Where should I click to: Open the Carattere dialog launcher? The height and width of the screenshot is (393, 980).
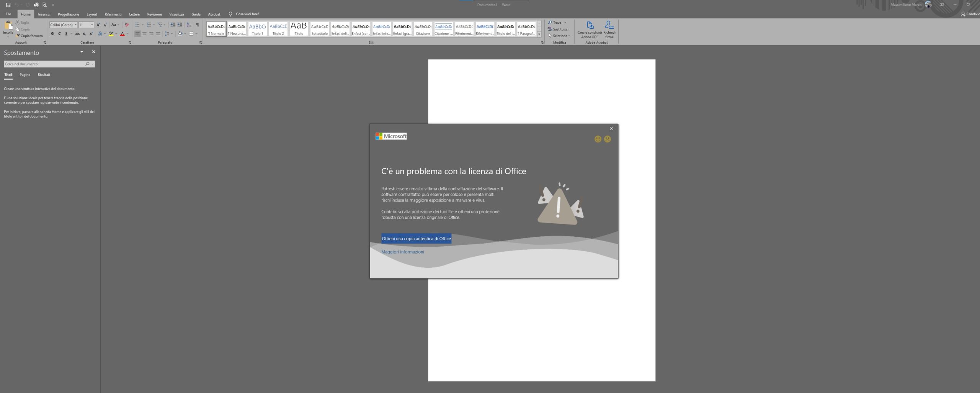130,43
